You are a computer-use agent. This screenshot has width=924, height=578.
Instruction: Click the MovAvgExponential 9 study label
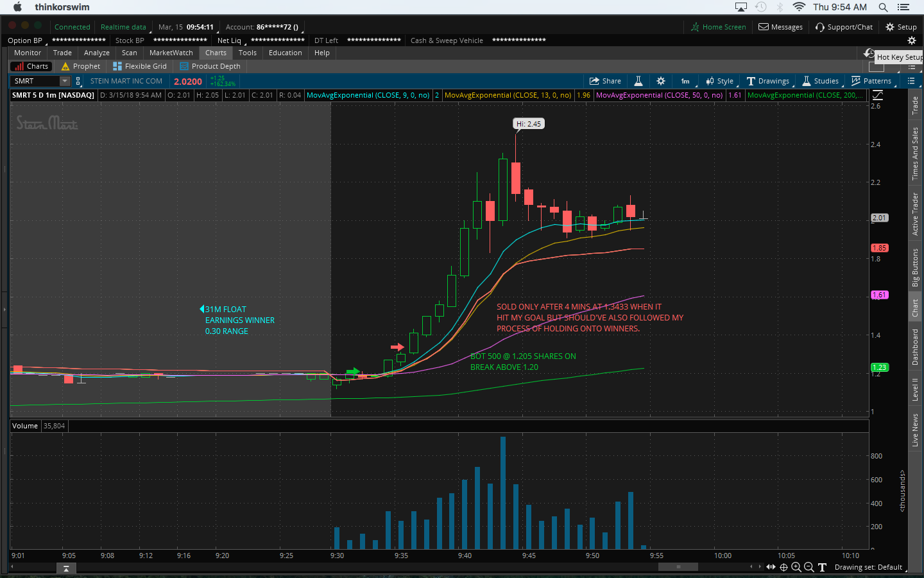pyautogui.click(x=368, y=95)
